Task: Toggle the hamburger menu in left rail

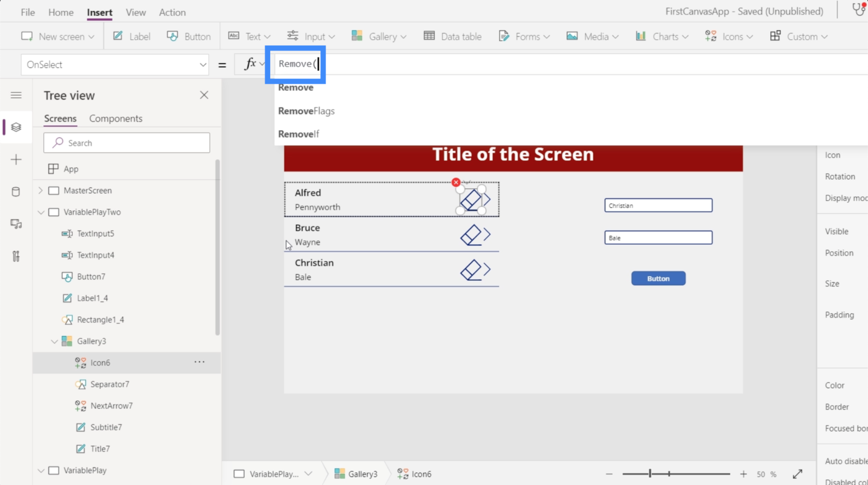Action: pos(16,95)
